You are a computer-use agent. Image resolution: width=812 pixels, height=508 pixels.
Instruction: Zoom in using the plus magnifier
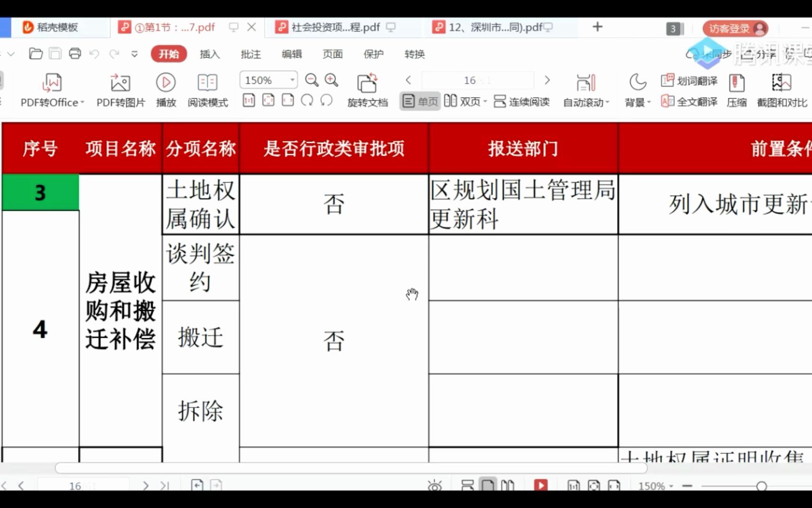tap(331, 80)
